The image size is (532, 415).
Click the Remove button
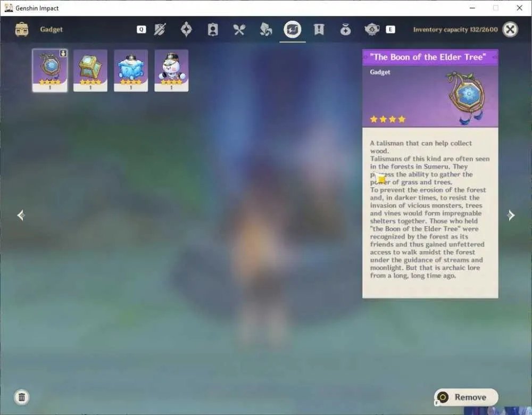click(x=466, y=397)
